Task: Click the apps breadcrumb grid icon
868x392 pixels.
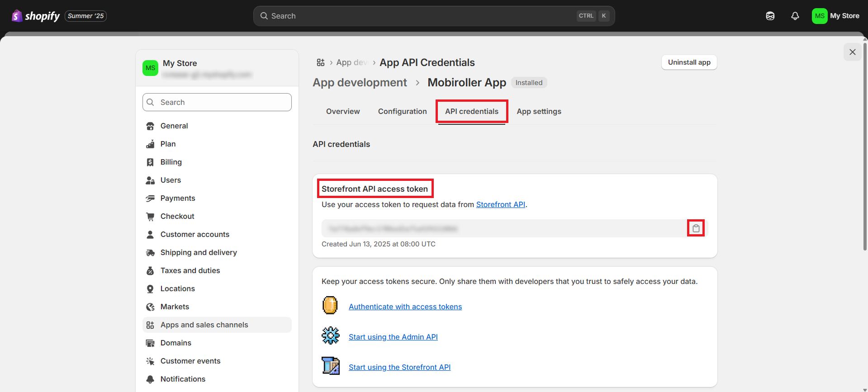Action: (x=321, y=62)
